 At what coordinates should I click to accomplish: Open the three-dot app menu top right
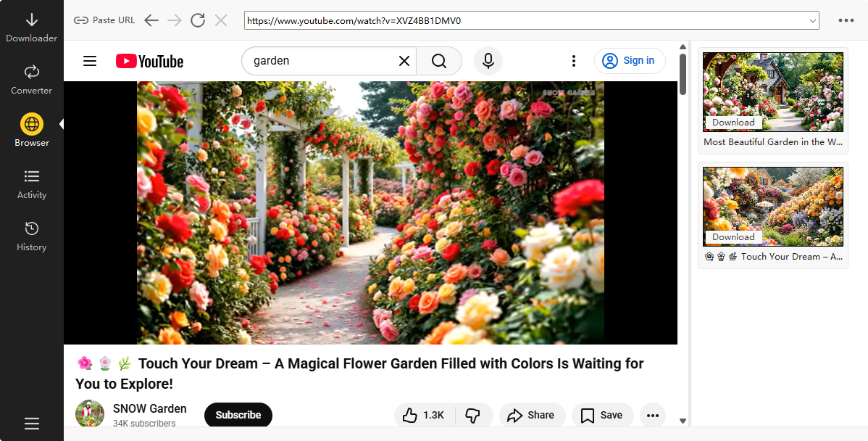click(x=846, y=20)
